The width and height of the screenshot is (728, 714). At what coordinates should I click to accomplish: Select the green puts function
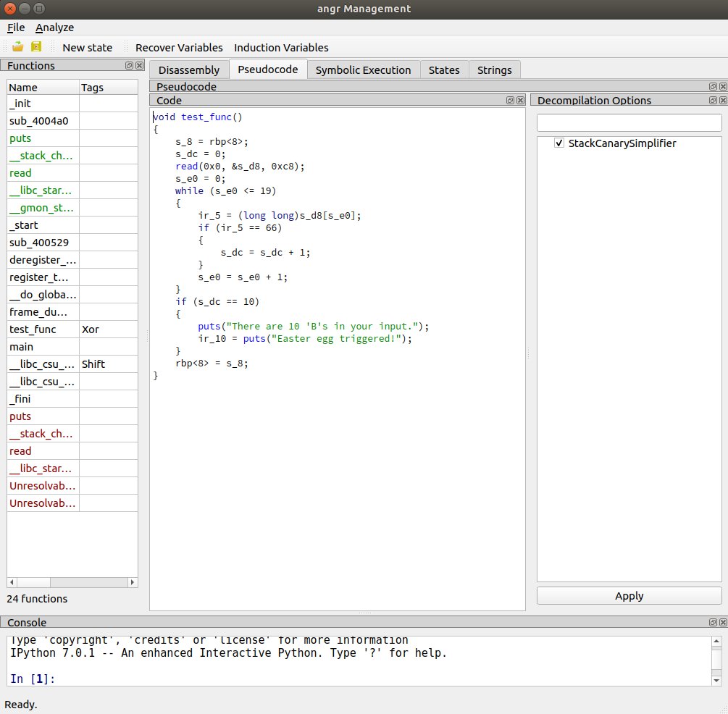(72, 138)
